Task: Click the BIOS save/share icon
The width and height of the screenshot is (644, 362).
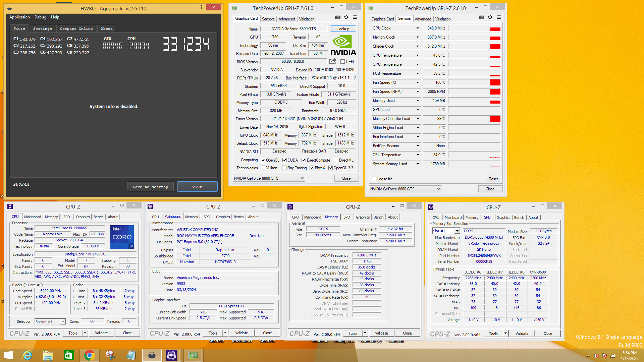Action: [x=333, y=61]
